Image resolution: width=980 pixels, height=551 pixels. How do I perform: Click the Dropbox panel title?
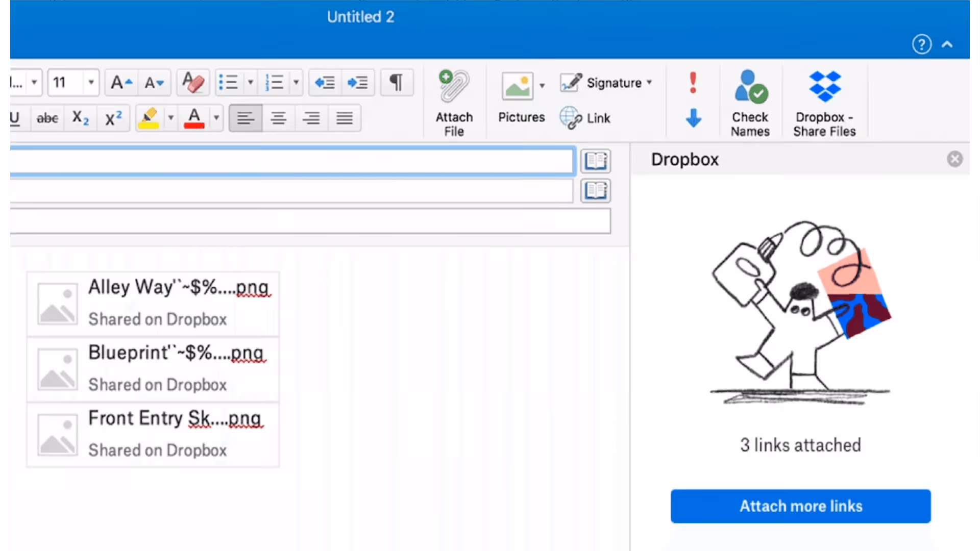pyautogui.click(x=684, y=159)
